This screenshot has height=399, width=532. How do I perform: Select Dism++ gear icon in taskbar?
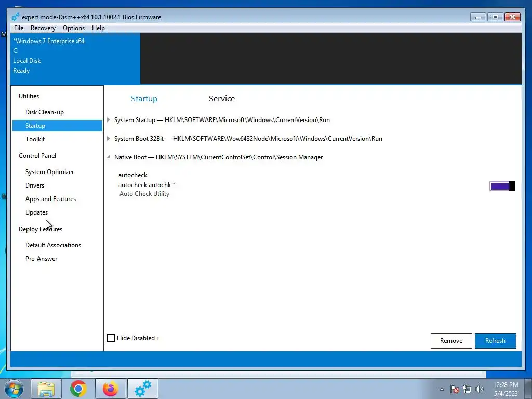pyautogui.click(x=143, y=389)
